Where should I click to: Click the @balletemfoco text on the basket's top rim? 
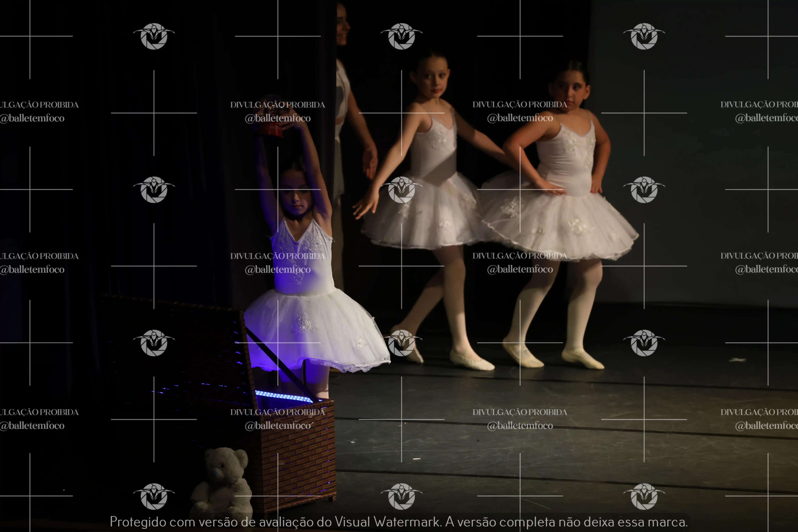click(x=278, y=426)
